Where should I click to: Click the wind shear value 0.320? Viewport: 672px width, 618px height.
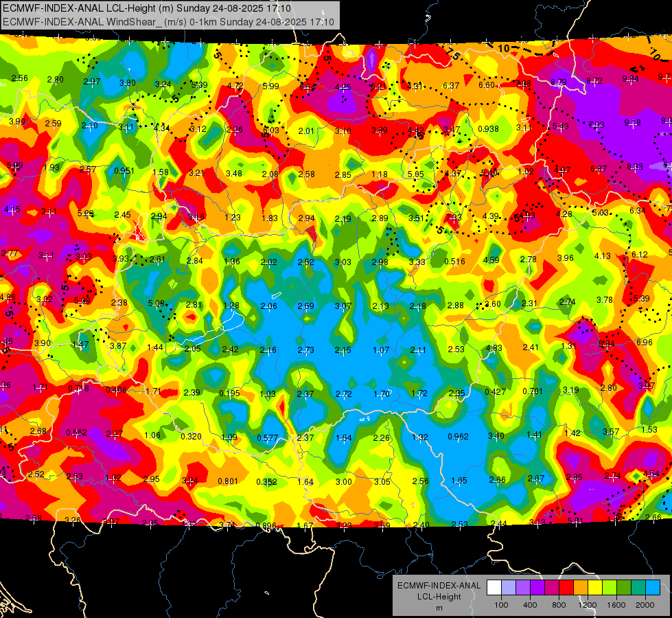191,437
